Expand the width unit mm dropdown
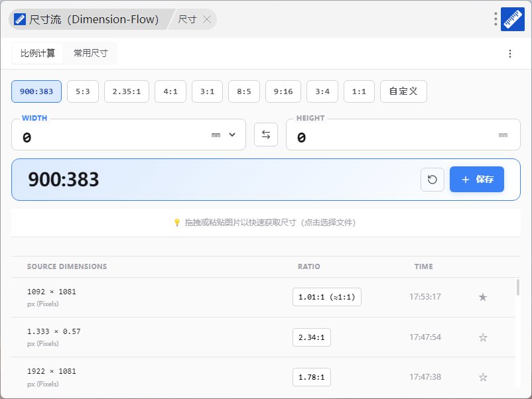 [x=224, y=135]
